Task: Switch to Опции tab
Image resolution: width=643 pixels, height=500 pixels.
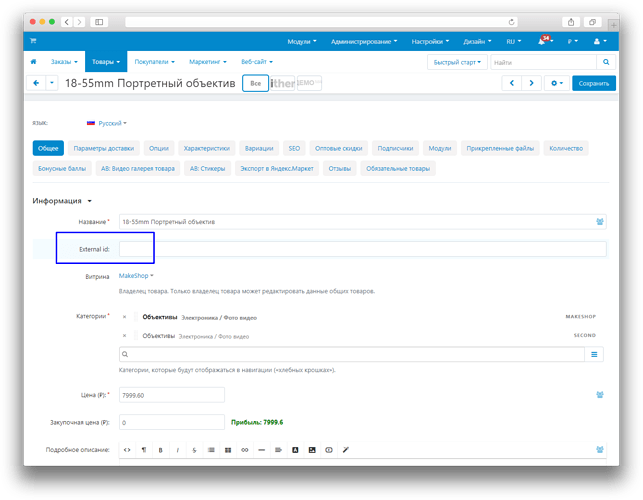Action: point(159,148)
